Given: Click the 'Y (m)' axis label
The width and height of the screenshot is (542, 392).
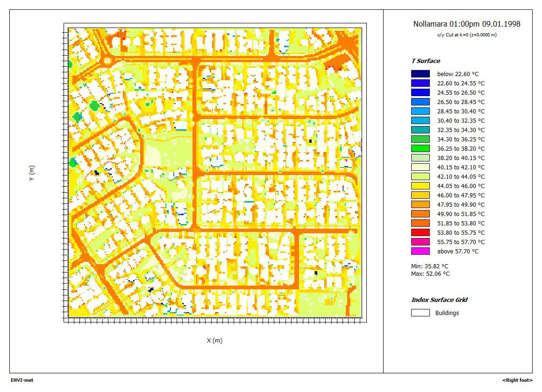Looking at the screenshot, I should (x=32, y=173).
